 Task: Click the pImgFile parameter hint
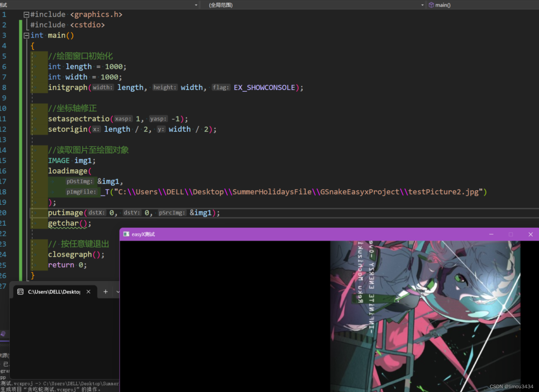(x=81, y=192)
